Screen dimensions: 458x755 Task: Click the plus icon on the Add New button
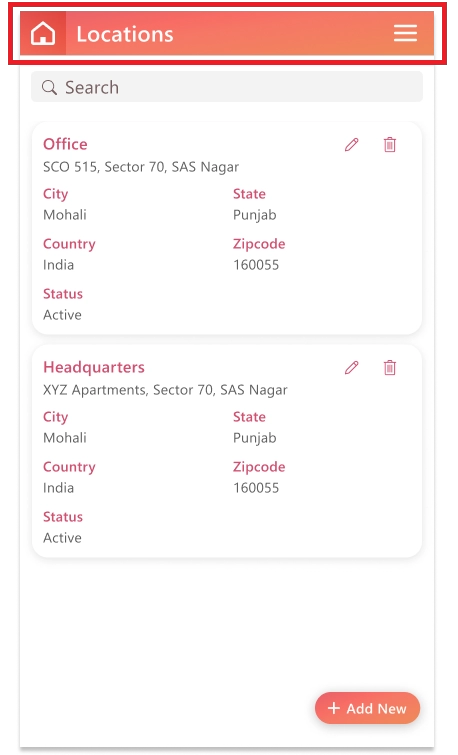334,708
